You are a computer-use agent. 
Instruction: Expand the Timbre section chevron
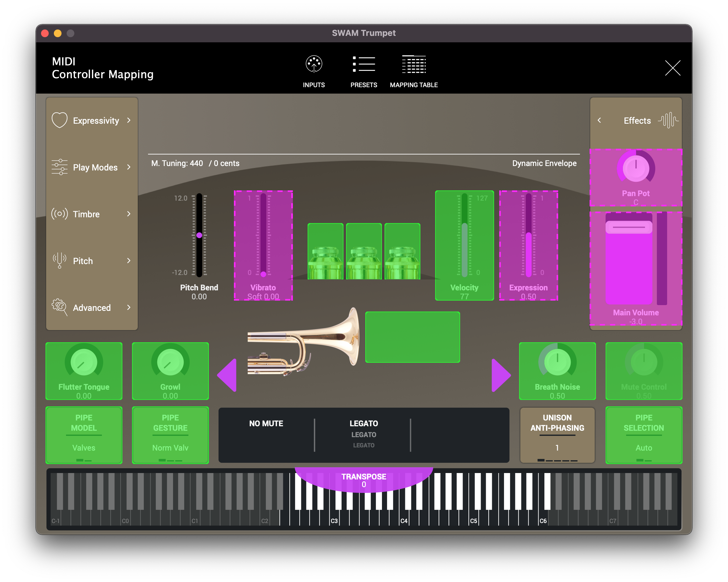tap(128, 214)
